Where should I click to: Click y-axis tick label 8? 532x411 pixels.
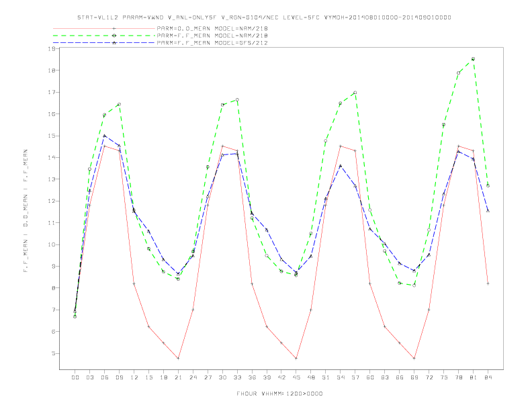53,288
